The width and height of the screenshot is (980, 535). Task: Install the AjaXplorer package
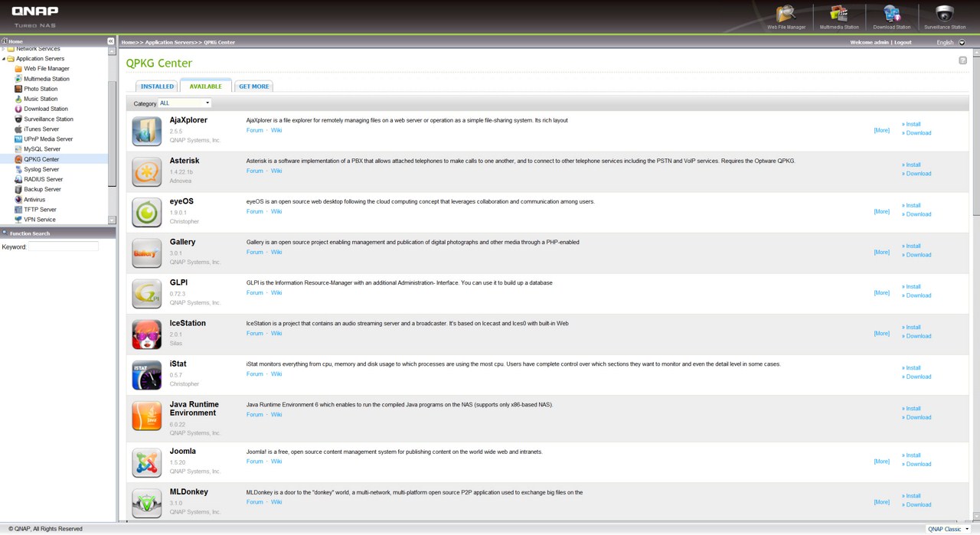[x=911, y=124]
